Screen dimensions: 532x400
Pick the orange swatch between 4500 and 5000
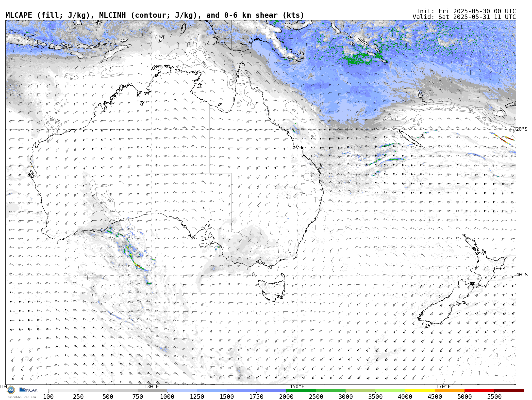(x=450, y=391)
